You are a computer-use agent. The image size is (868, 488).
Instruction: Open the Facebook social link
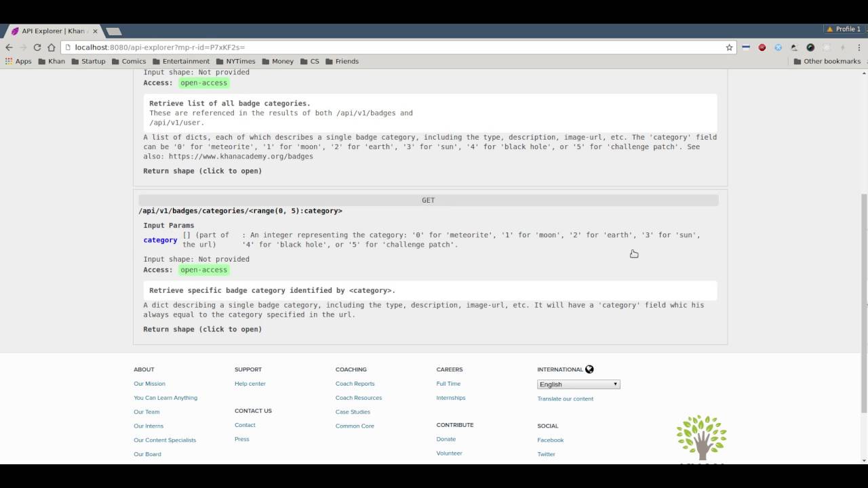[x=551, y=440]
